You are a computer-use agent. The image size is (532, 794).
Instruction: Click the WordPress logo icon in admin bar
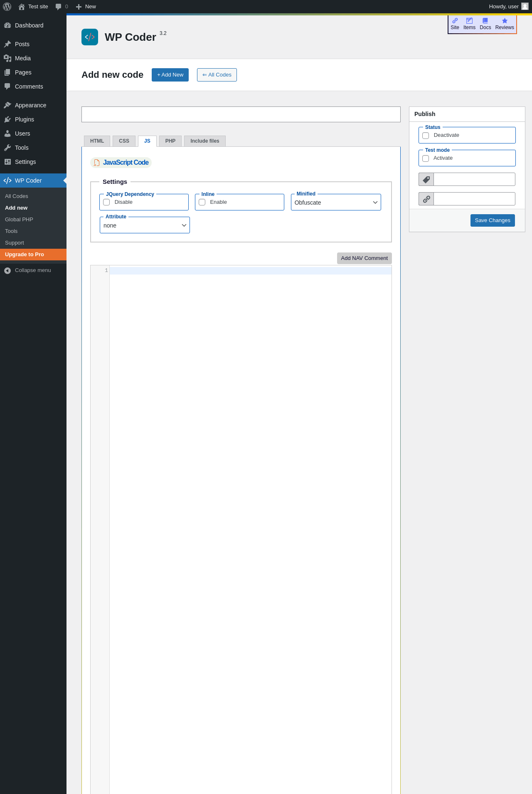(x=7, y=7)
